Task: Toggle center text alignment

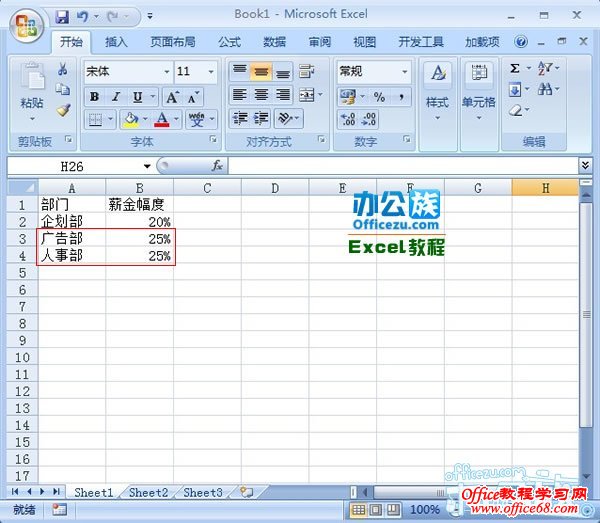Action: (261, 94)
